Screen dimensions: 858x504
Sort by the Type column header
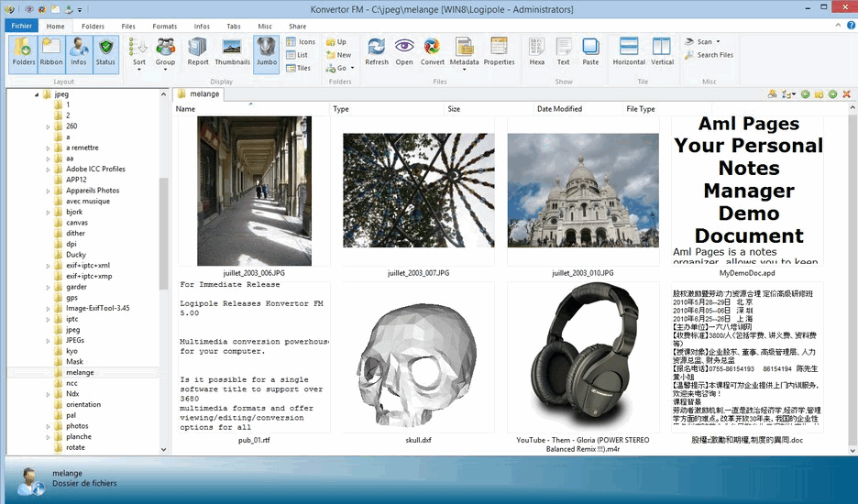[388, 109]
